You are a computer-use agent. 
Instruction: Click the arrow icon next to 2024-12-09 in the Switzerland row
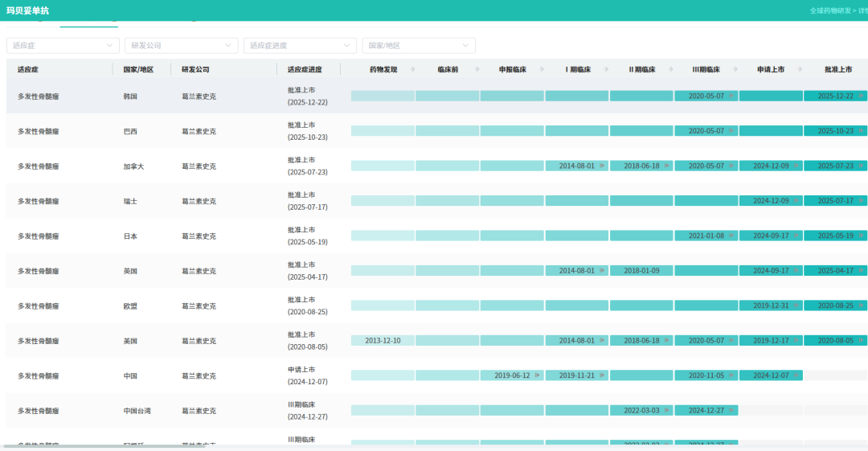pyautogui.click(x=796, y=201)
